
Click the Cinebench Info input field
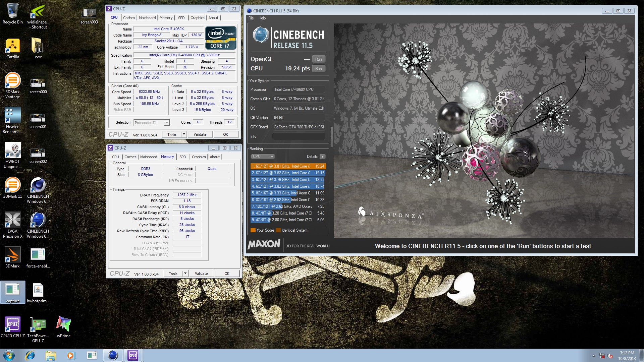point(299,136)
